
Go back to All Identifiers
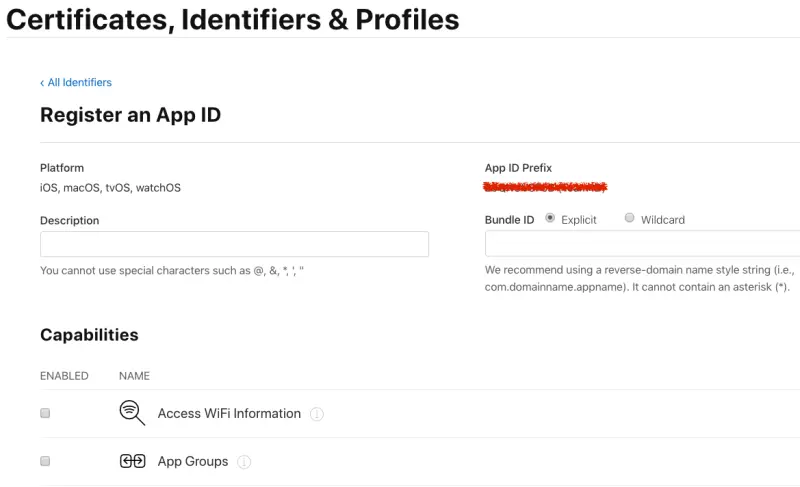click(79, 83)
